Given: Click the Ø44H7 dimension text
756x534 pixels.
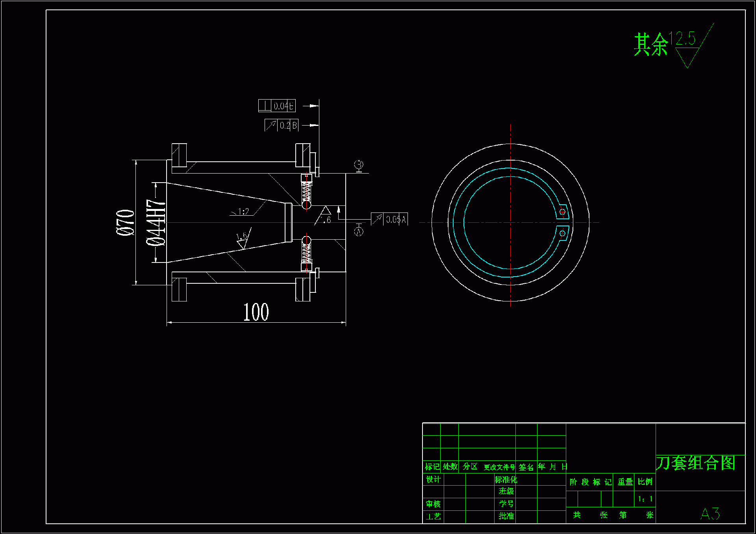Looking at the screenshot, I should (156, 223).
